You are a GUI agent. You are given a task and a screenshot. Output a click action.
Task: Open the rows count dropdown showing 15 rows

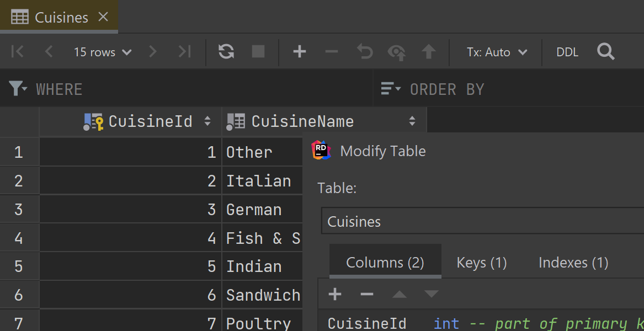103,51
